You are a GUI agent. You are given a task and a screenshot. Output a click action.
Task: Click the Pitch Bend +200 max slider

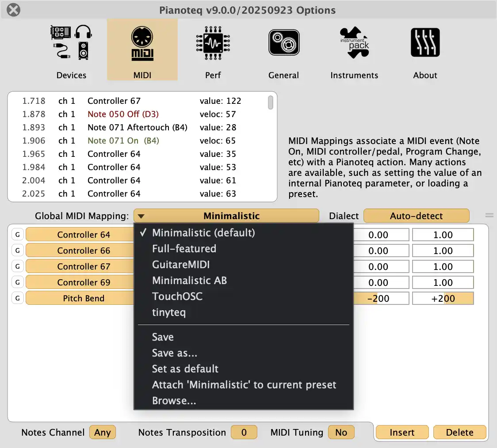(443, 298)
